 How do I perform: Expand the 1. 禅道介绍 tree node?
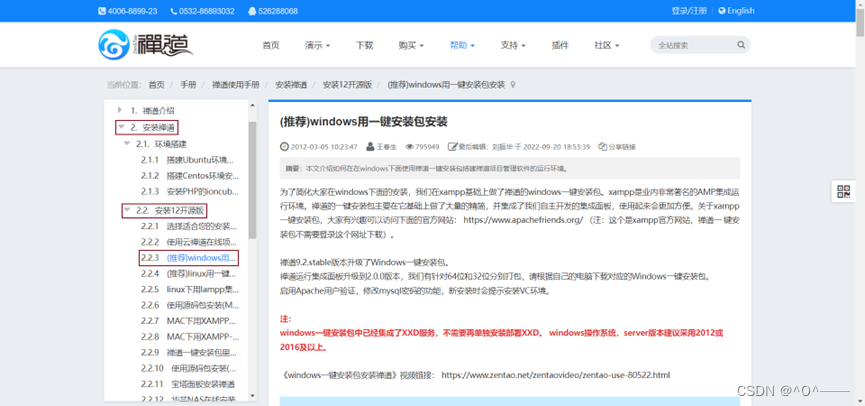(120, 110)
